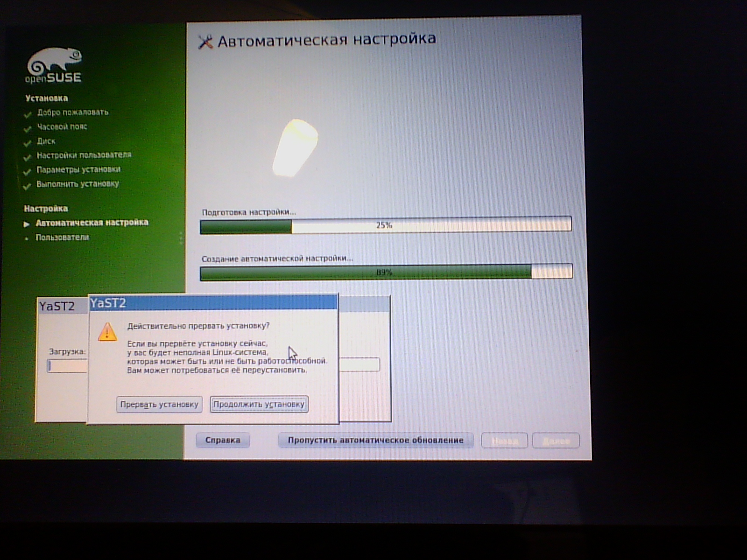This screenshot has width=747, height=560.
Task: Click the yellow warning triangle icon
Action: [107, 331]
